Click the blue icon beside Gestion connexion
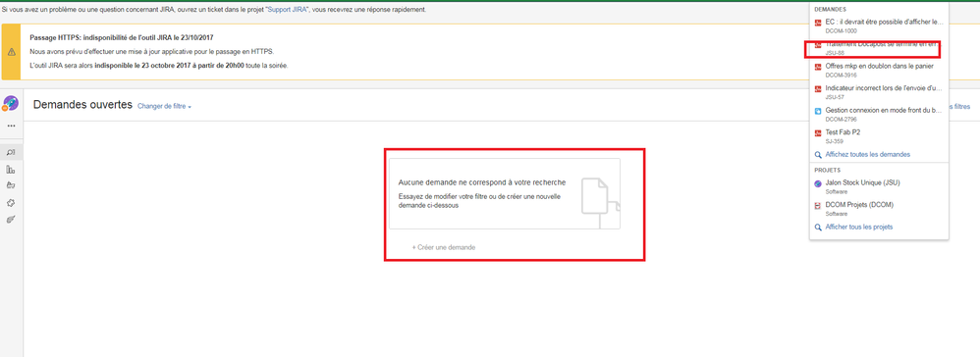Viewport: 980px width, 357px height. (818, 112)
